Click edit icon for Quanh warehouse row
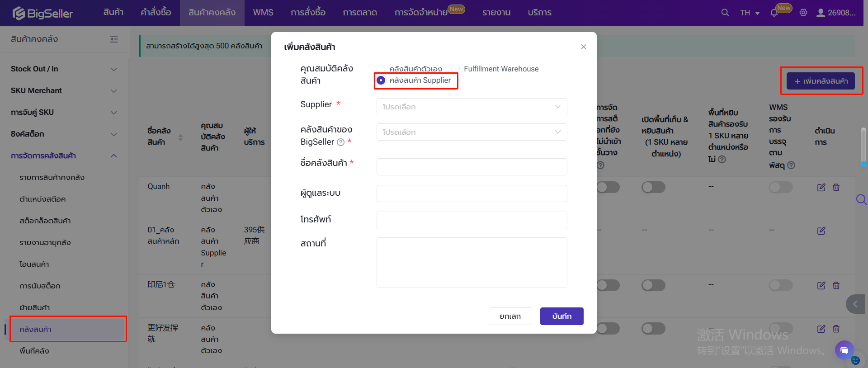 tap(821, 187)
